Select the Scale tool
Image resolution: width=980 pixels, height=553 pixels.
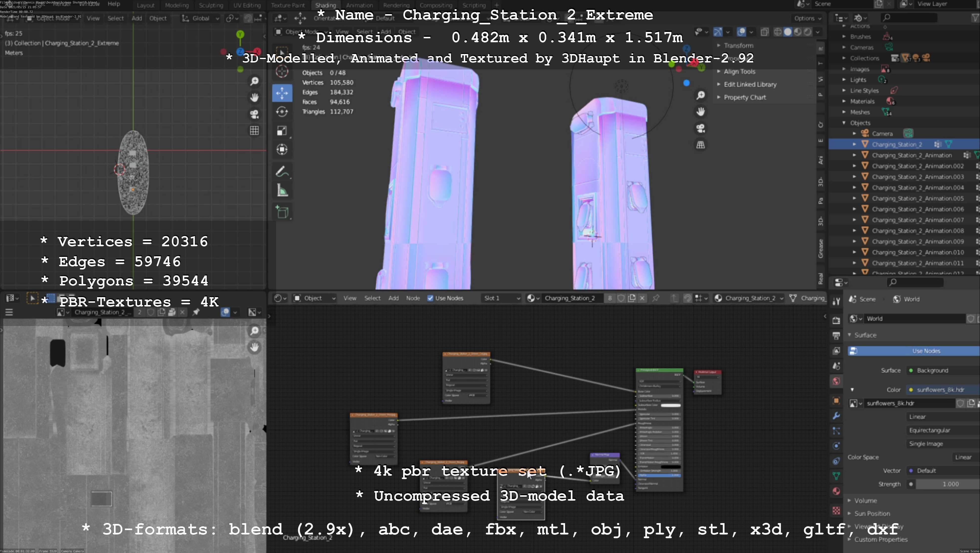tap(282, 131)
